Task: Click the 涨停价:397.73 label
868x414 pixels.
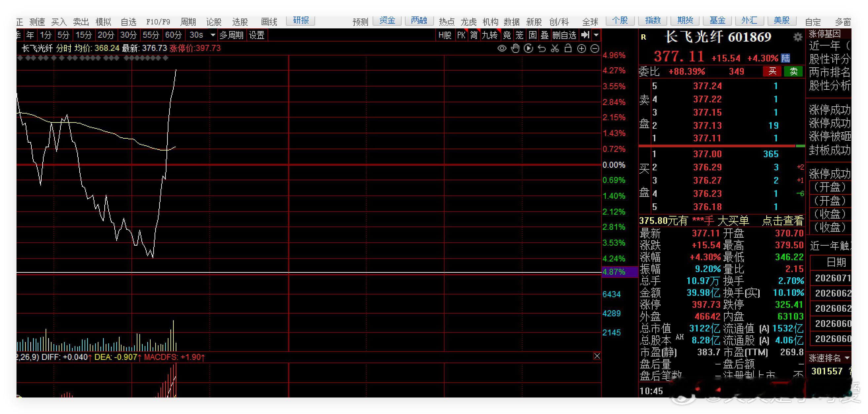Action: point(195,48)
